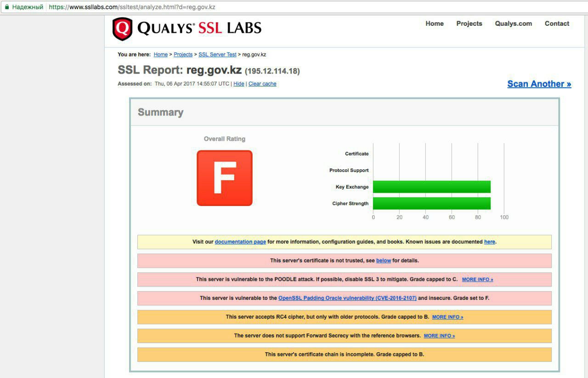Image resolution: width=588 pixels, height=378 pixels.
Task: Open MORE INFO for Forward Secrecy warning
Action: click(439, 336)
